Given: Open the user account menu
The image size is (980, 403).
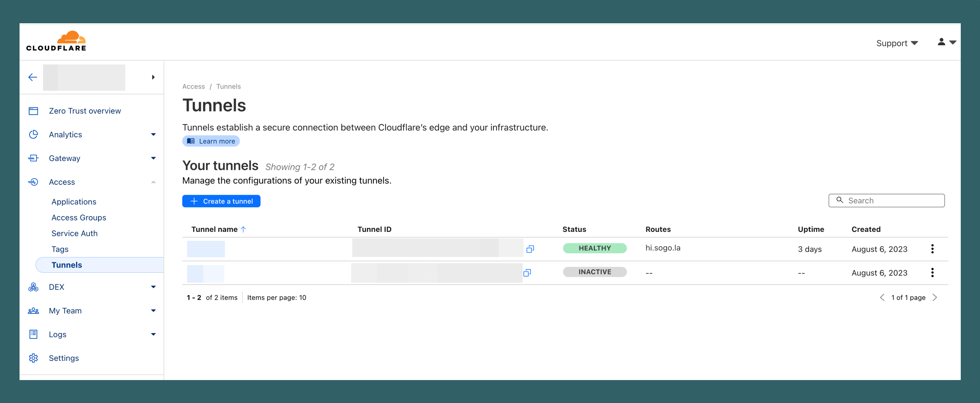Looking at the screenshot, I should pyautogui.click(x=946, y=42).
